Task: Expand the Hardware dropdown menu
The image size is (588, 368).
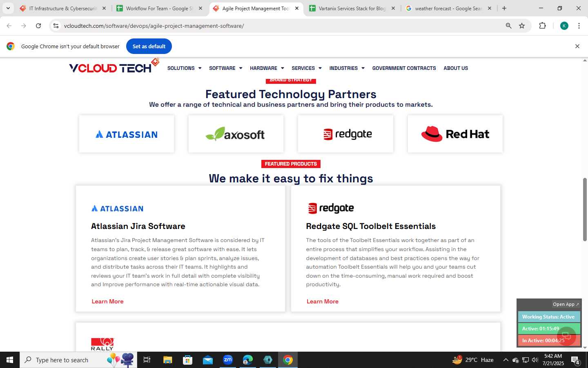Action: pyautogui.click(x=267, y=68)
